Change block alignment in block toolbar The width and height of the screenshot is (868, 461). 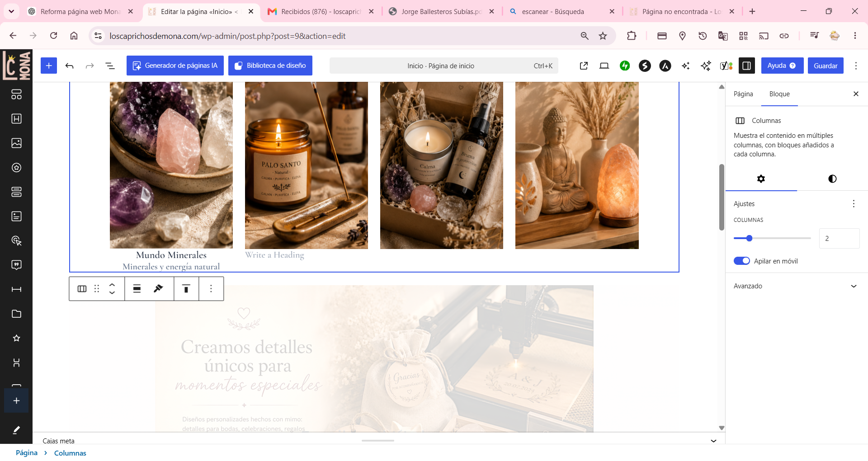coord(137,289)
